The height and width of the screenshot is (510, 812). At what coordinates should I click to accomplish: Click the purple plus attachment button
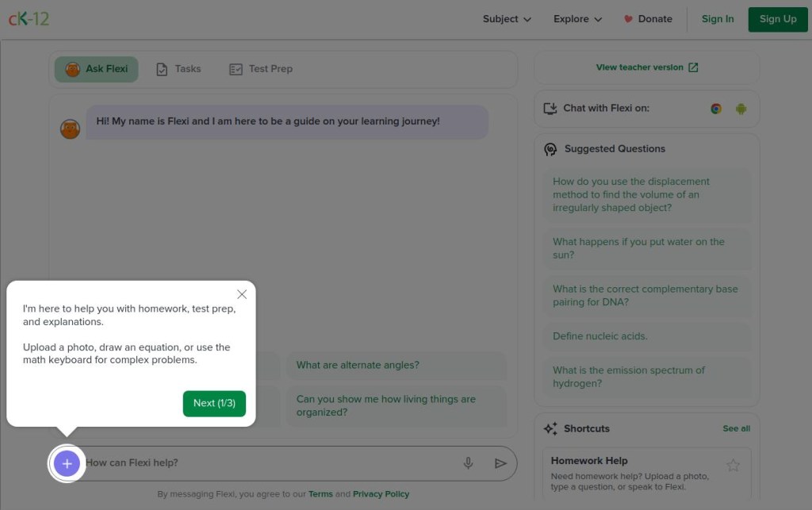67,463
